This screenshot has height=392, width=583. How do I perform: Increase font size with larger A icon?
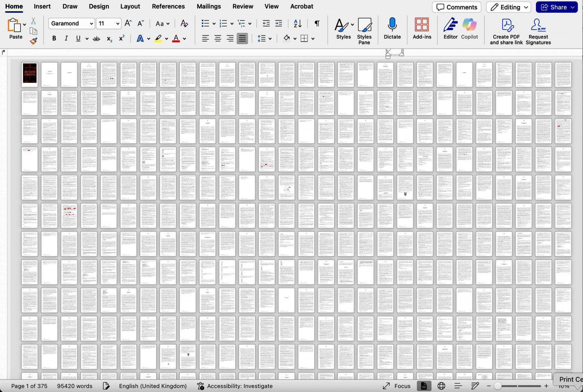tap(128, 23)
